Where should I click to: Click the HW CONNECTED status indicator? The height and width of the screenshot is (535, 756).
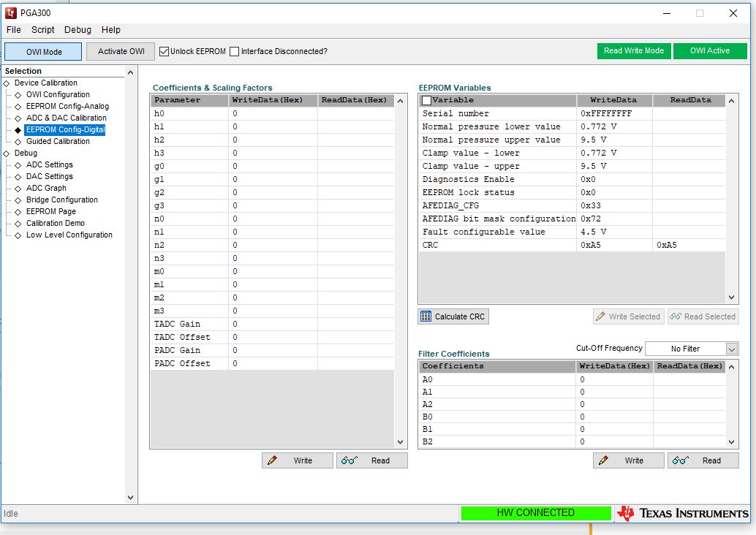(x=536, y=513)
